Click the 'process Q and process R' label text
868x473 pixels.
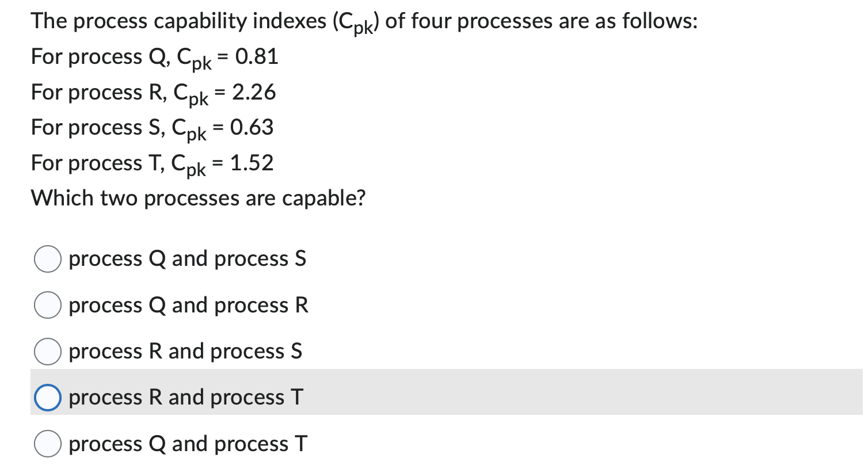click(x=189, y=306)
